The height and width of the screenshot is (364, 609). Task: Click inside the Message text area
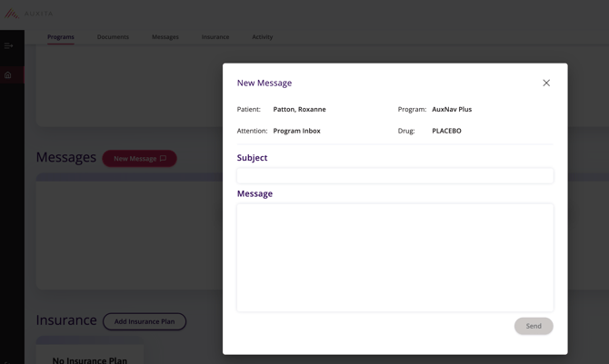point(394,257)
